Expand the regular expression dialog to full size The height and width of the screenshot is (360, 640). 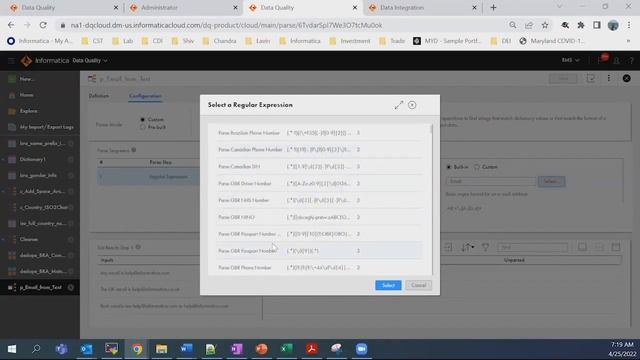coord(398,105)
